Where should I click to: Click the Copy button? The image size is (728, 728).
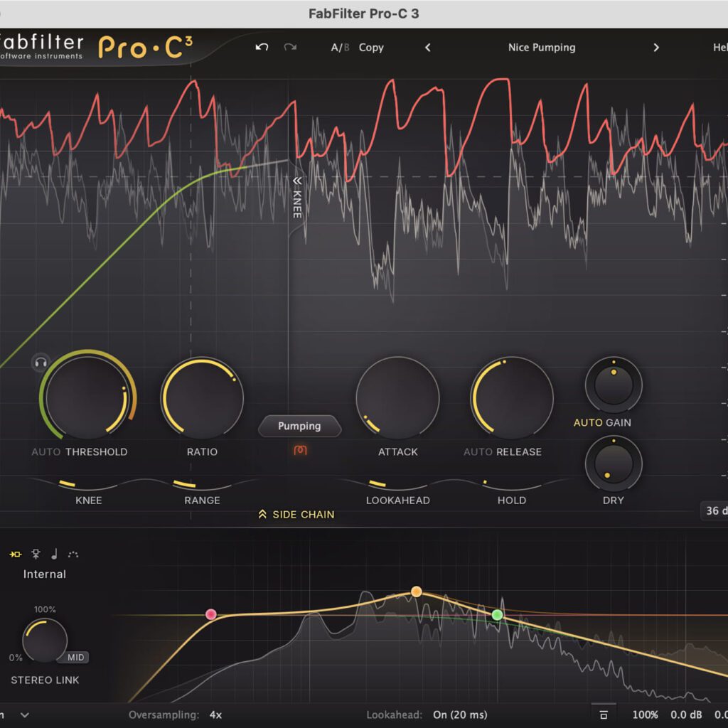tap(371, 48)
